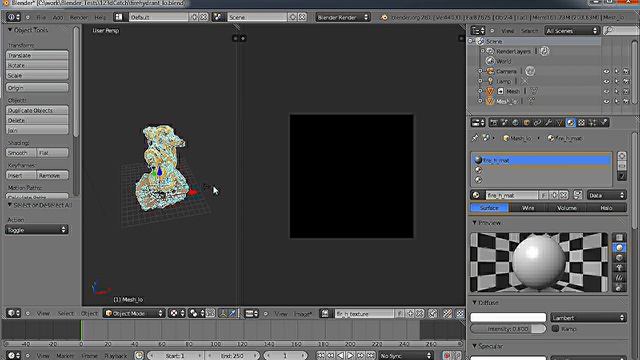Open the Particles properties tab icon
Screen dimensions: 640x360
tap(593, 122)
